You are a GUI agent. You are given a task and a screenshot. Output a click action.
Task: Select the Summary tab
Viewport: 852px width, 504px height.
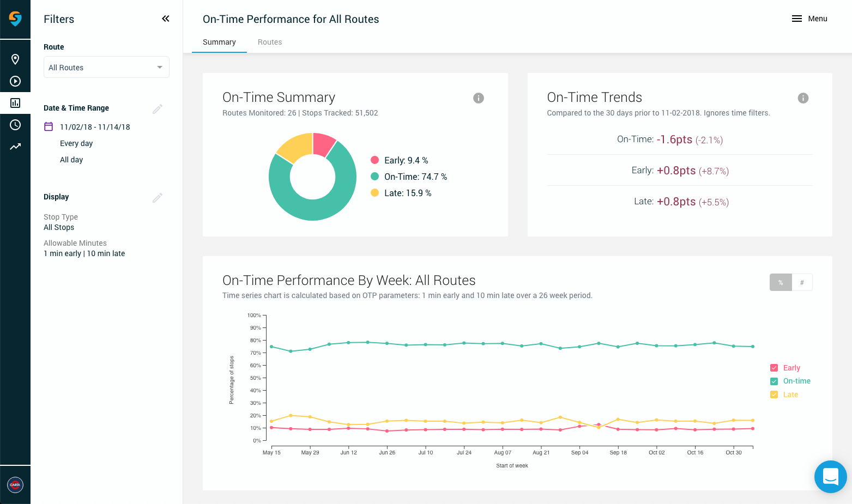point(219,42)
